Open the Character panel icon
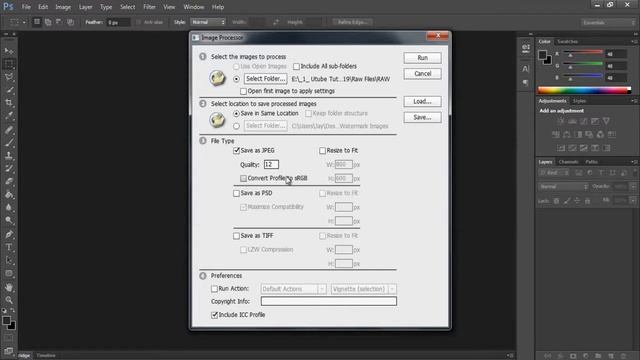Image resolution: width=640 pixels, height=360 pixels. [x=526, y=69]
